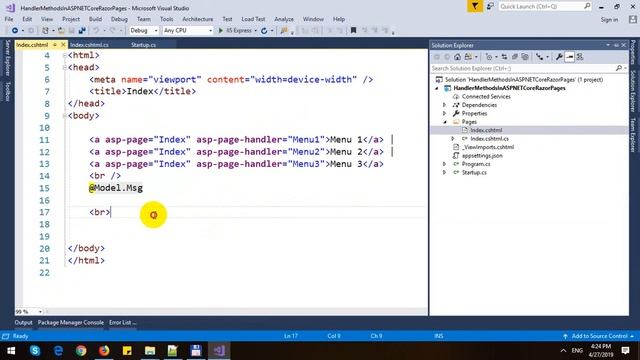This screenshot has width=640, height=360.
Task: Click Home icon in Solution Explorer
Action: pos(458,57)
